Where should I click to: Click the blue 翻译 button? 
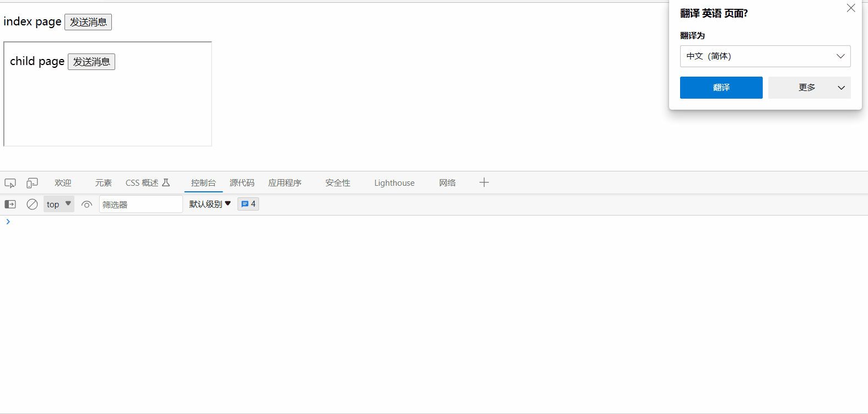pos(721,88)
